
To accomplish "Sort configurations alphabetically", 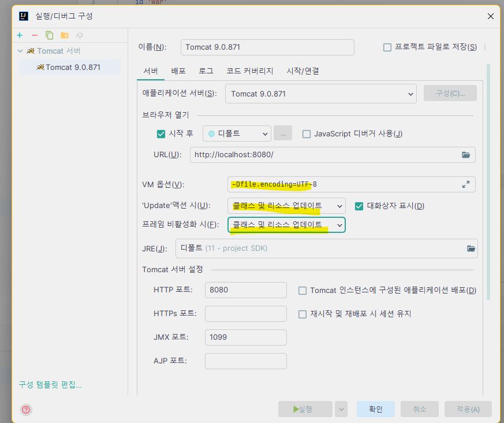I will 80,35.
